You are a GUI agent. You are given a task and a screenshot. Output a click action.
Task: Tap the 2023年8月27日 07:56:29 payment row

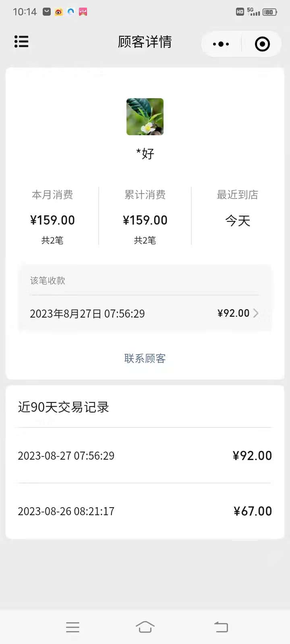(x=145, y=313)
